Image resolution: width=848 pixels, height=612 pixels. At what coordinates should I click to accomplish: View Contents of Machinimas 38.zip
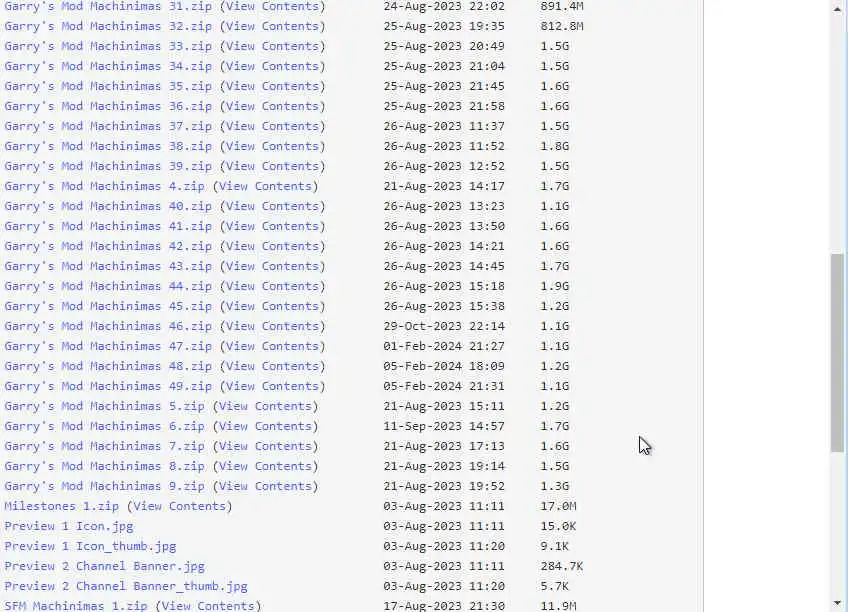273,147
